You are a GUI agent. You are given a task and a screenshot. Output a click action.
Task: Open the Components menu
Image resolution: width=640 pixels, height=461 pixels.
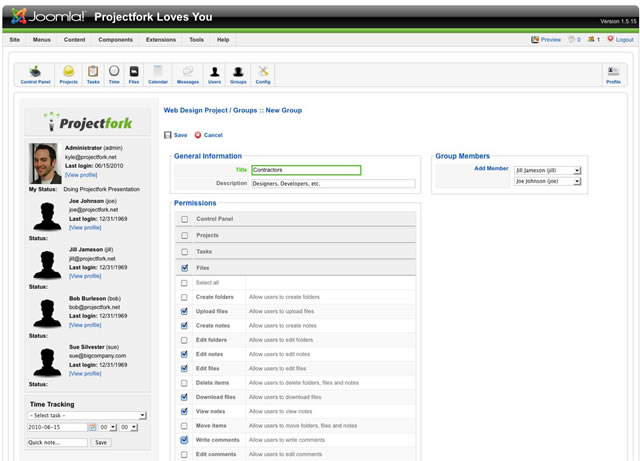[115, 40]
